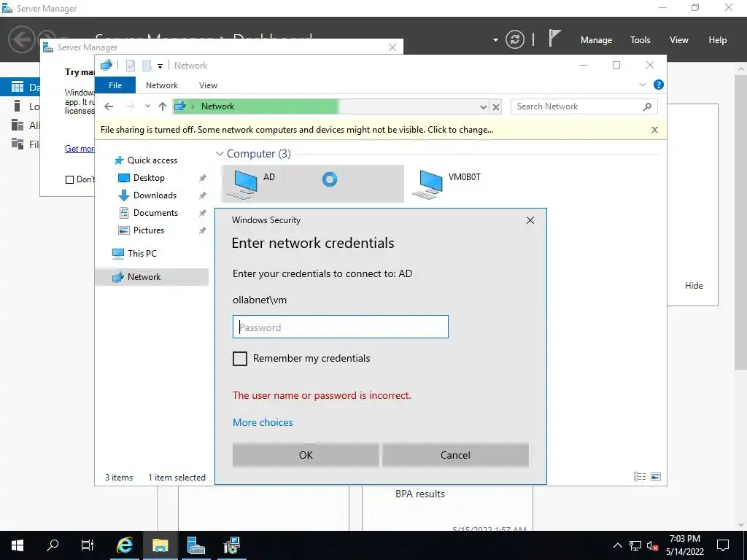
Task: Open Server Manager View menu
Action: click(x=679, y=40)
